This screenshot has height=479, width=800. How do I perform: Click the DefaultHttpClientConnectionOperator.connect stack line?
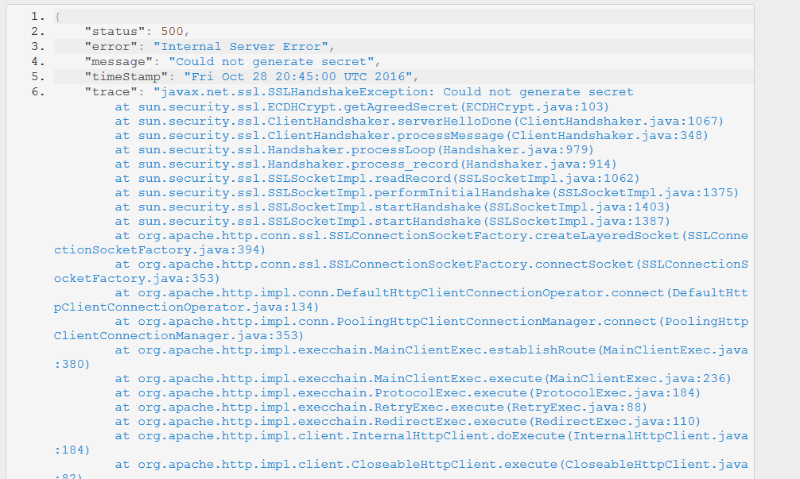tap(431, 293)
